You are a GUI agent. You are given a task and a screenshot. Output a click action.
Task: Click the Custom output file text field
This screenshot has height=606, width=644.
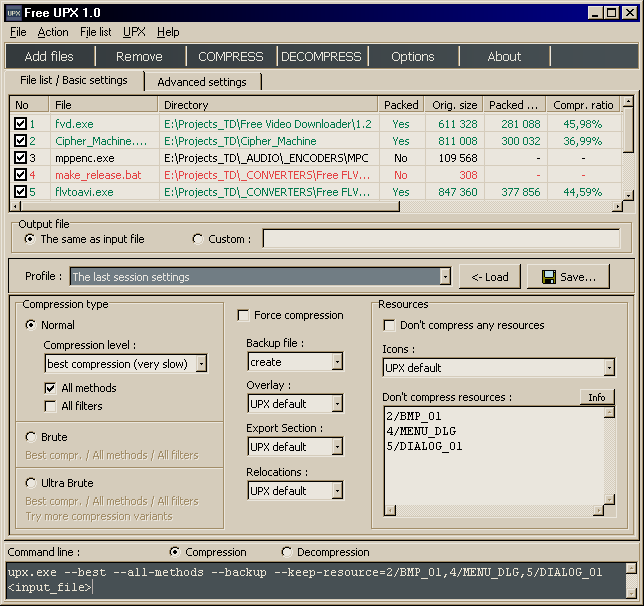(x=441, y=239)
